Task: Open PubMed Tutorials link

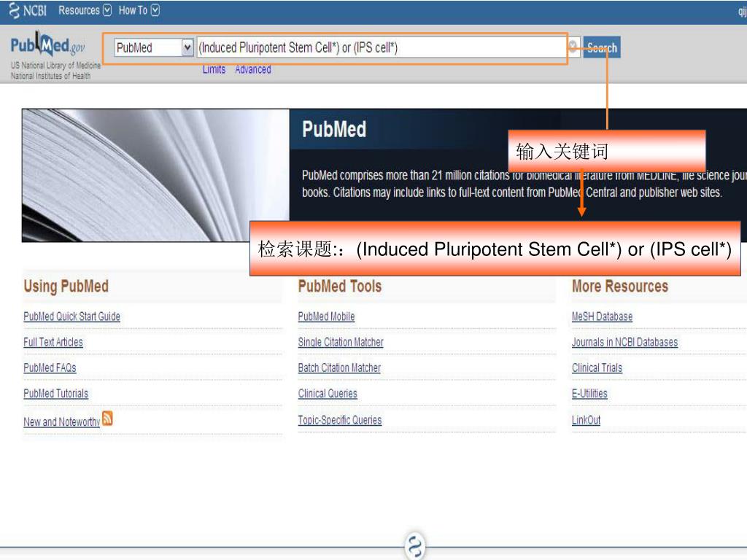Action: click(x=56, y=394)
